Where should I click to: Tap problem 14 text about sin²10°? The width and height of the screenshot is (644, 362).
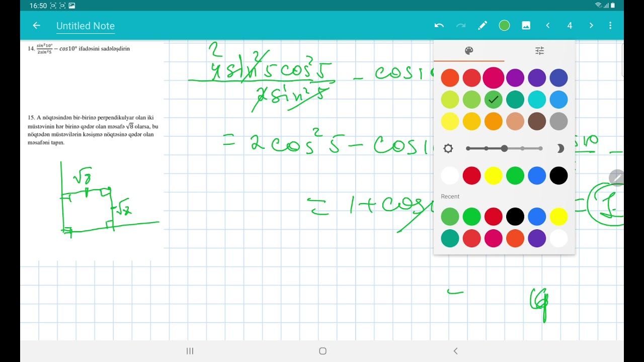[78, 48]
